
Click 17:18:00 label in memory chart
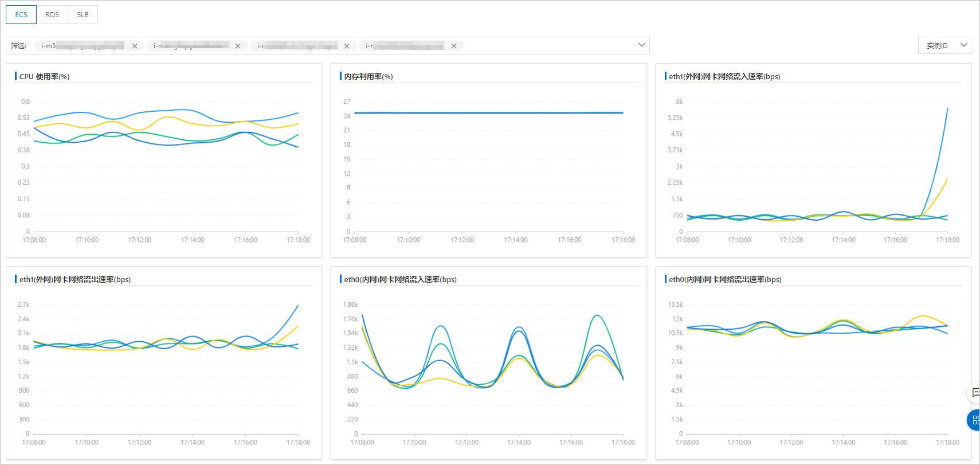point(623,240)
